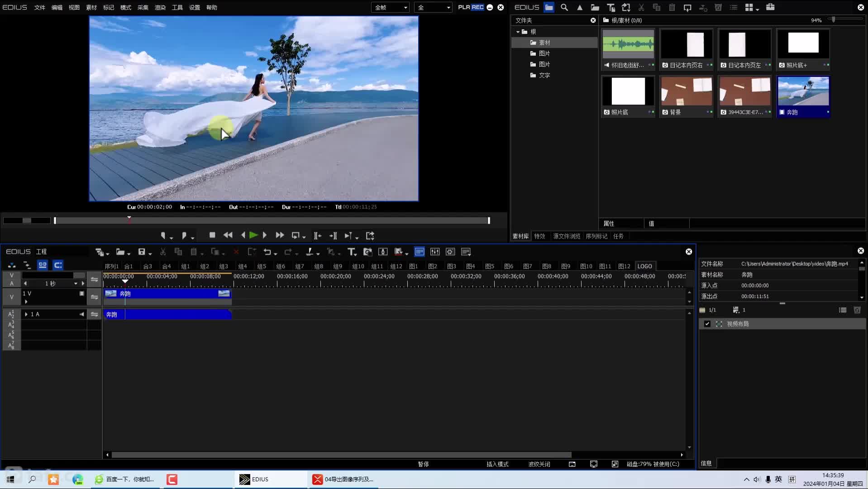Select the 文字 folder in the bin tree

[544, 75]
